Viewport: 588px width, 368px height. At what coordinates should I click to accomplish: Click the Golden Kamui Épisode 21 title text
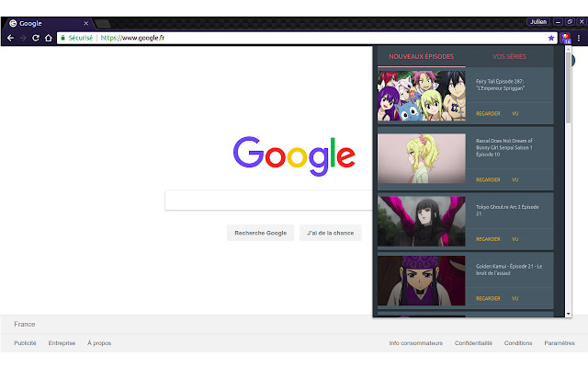pyautogui.click(x=509, y=270)
